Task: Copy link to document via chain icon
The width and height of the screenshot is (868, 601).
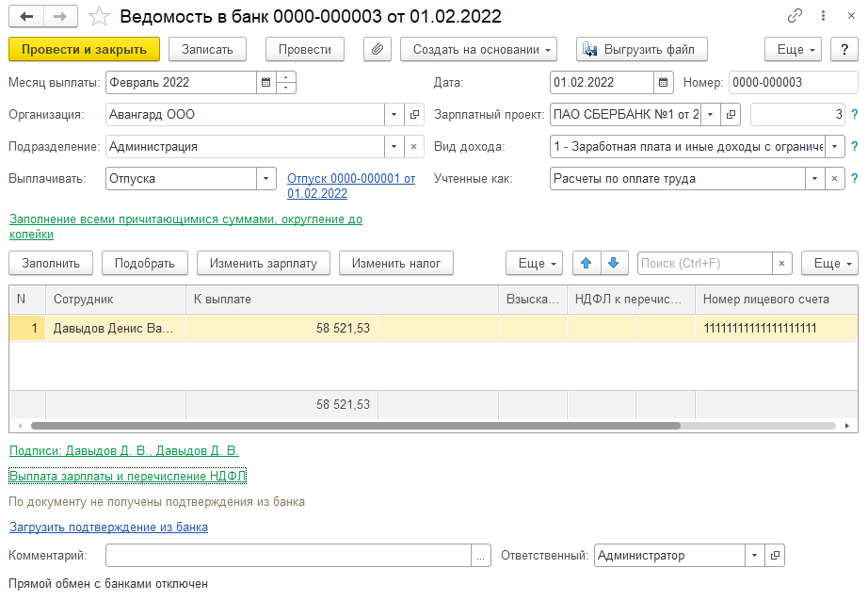Action: 795,16
